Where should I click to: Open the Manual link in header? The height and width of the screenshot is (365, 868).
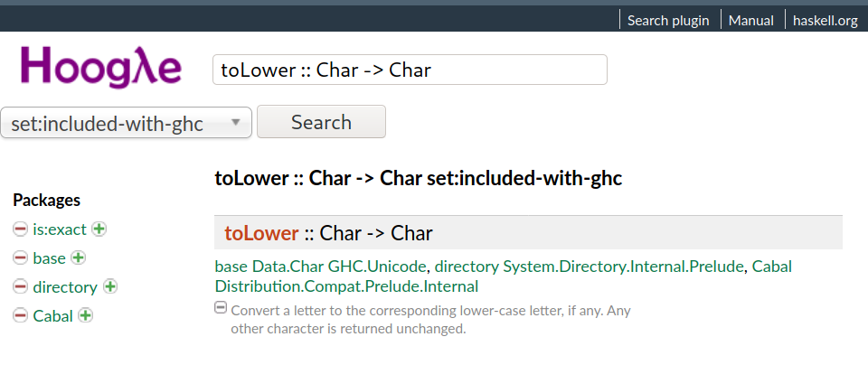click(x=751, y=21)
